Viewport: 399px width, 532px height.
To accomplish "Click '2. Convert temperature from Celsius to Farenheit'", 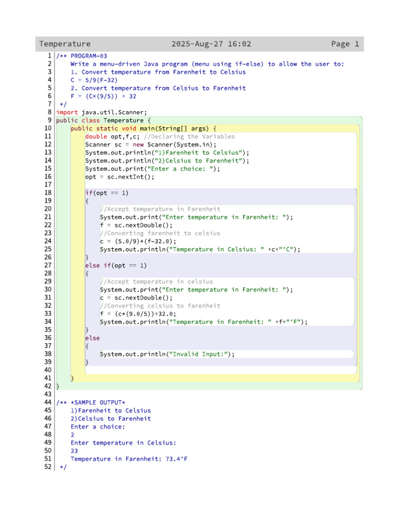I will [x=158, y=88].
